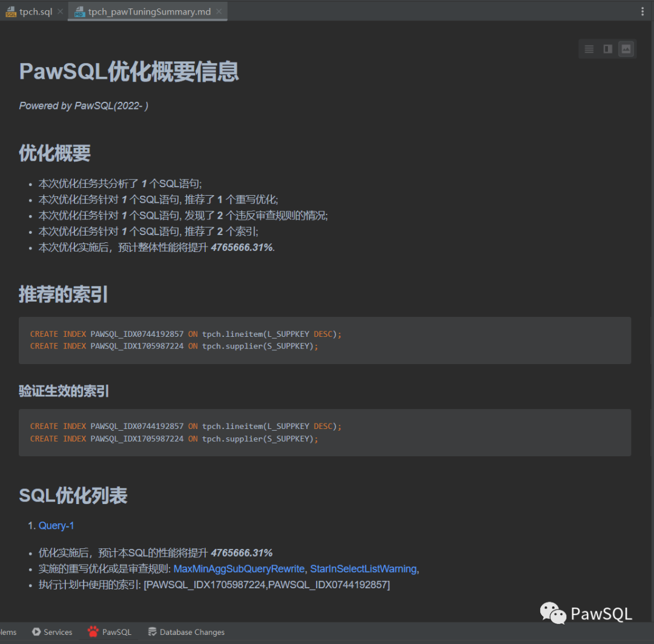654x644 pixels.
Task: Switch to editor and preview split view
Action: click(x=608, y=49)
